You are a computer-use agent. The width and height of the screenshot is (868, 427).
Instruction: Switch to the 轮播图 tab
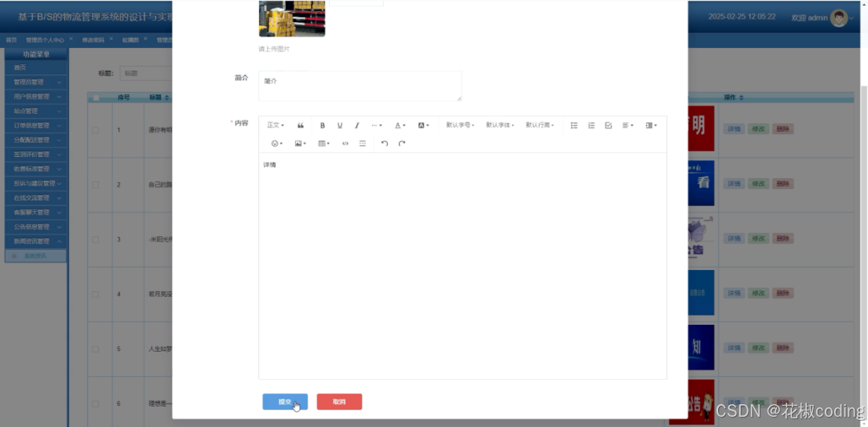[130, 40]
